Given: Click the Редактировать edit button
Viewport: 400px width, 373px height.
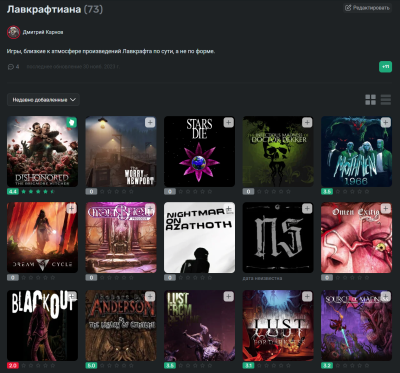Looking at the screenshot, I should [367, 8].
